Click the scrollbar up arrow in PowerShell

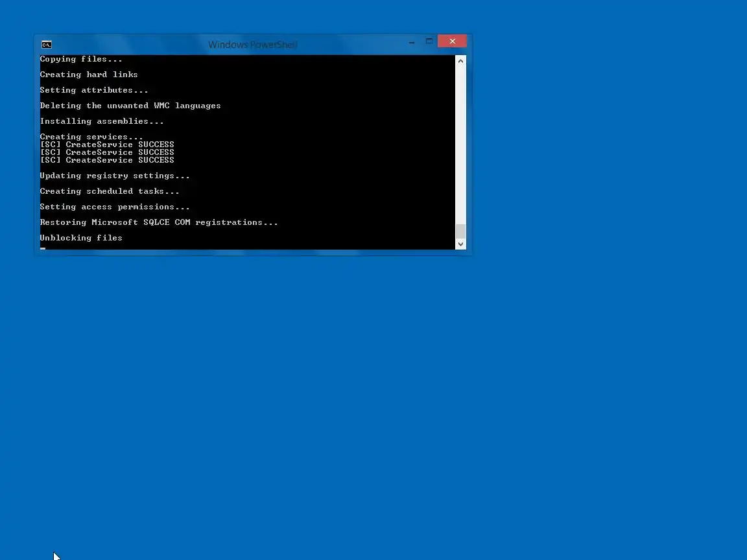[460, 61]
